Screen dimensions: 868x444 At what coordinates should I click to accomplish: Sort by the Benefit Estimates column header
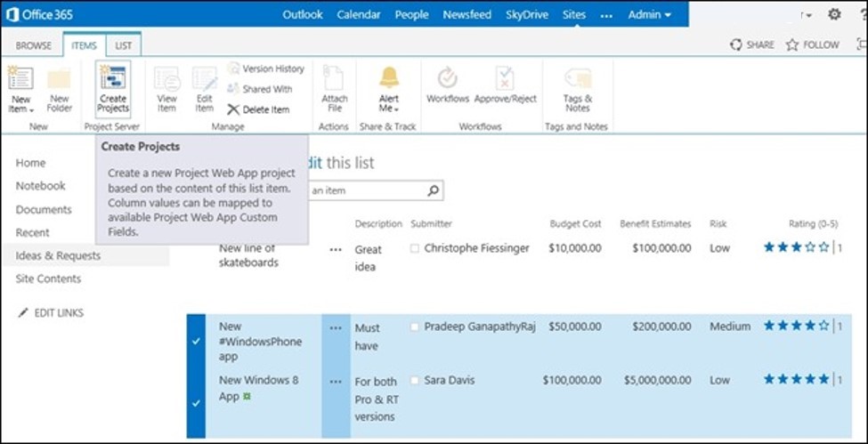[x=655, y=223]
